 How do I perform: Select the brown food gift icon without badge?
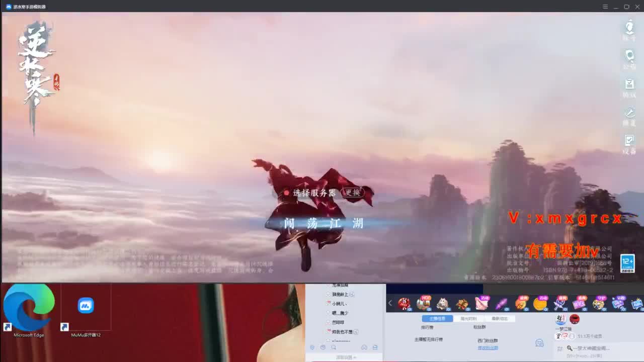pos(462,304)
